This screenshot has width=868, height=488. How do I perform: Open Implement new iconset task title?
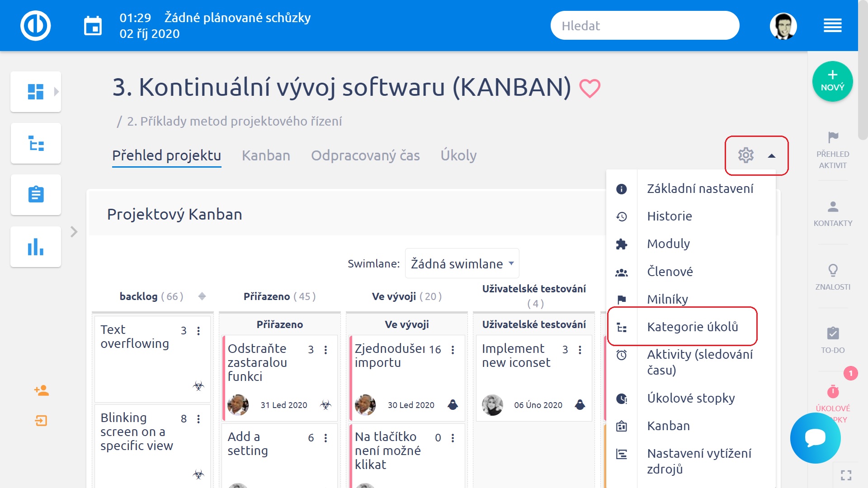coord(516,356)
